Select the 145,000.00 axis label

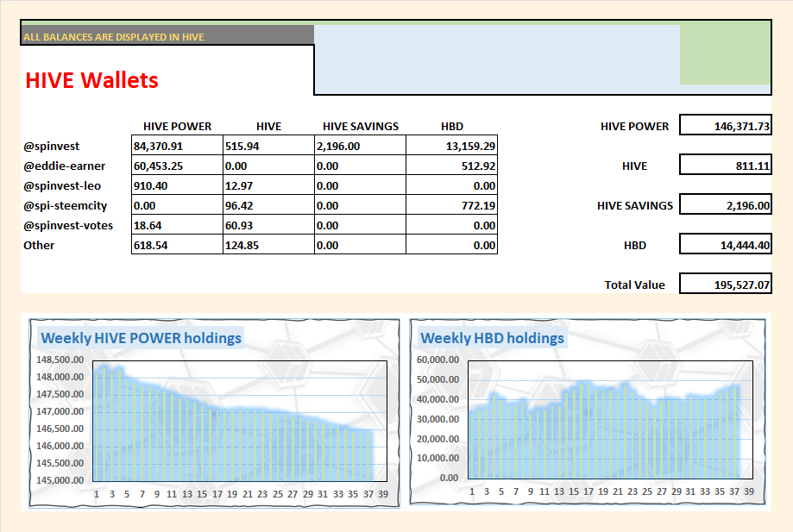pos(60,480)
